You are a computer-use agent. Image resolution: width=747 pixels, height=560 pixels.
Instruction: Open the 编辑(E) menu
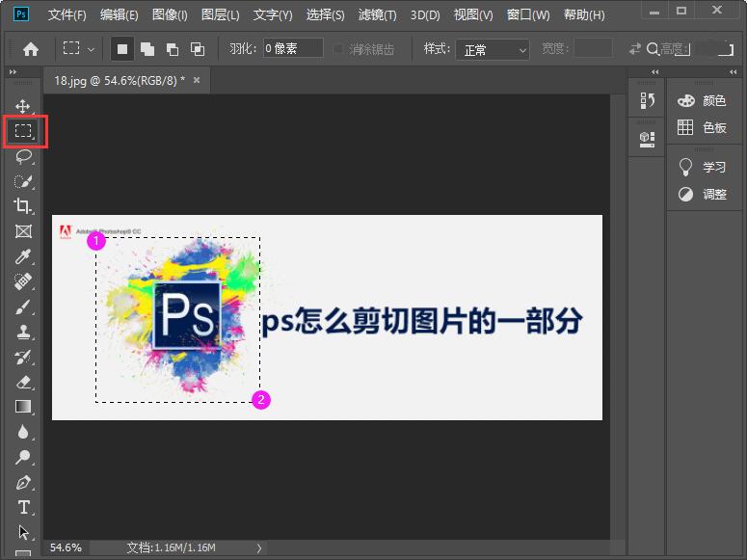point(120,14)
